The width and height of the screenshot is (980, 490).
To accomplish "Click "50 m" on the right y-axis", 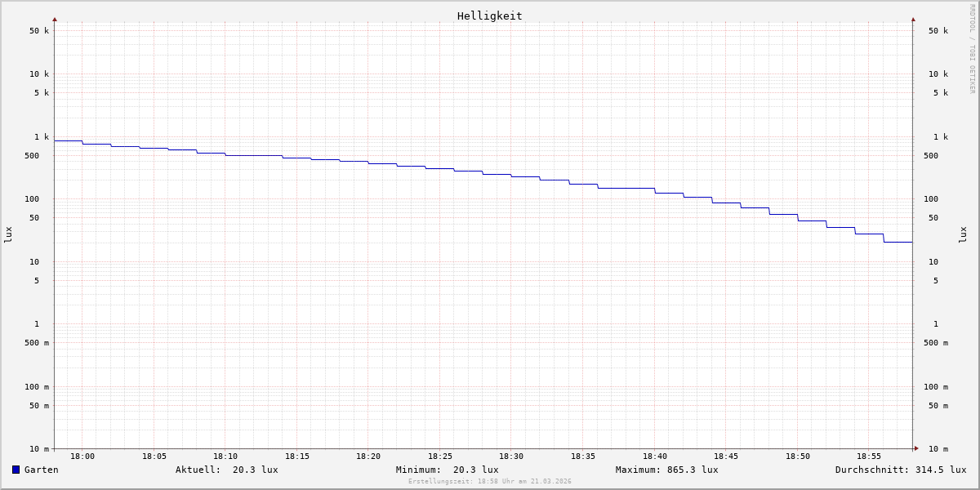I will point(938,406).
